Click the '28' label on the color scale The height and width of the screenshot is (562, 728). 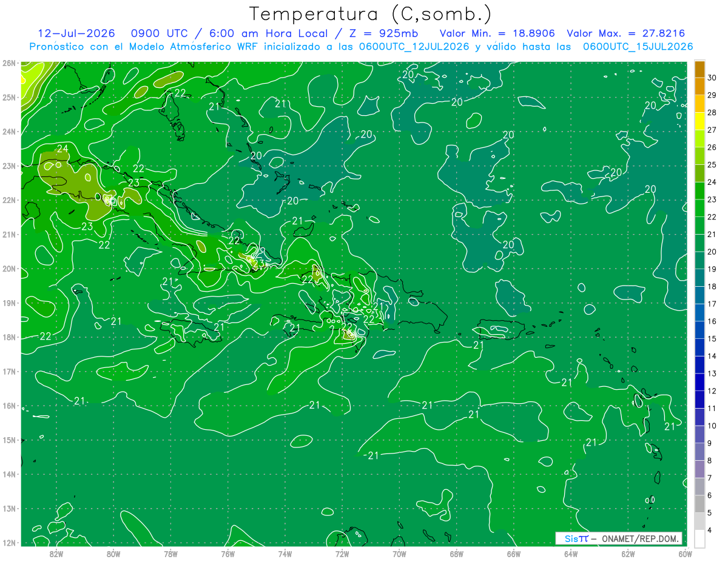[712, 113]
